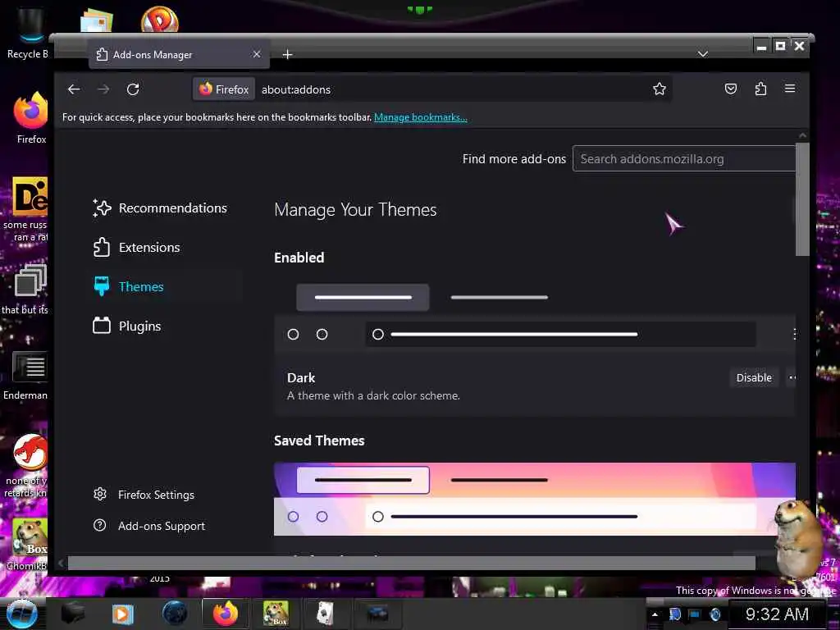Open more options for Dark theme
Screen dimensions: 840x630
click(792, 377)
